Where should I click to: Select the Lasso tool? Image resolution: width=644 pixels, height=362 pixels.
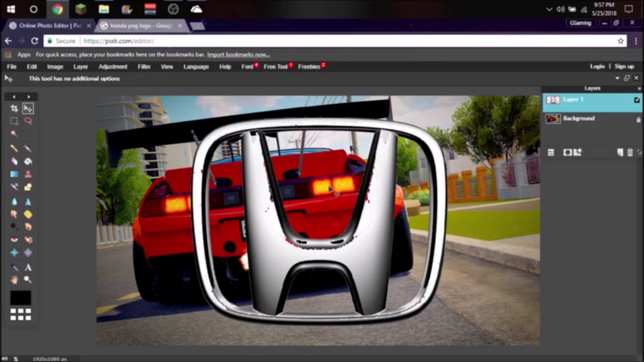click(28, 121)
